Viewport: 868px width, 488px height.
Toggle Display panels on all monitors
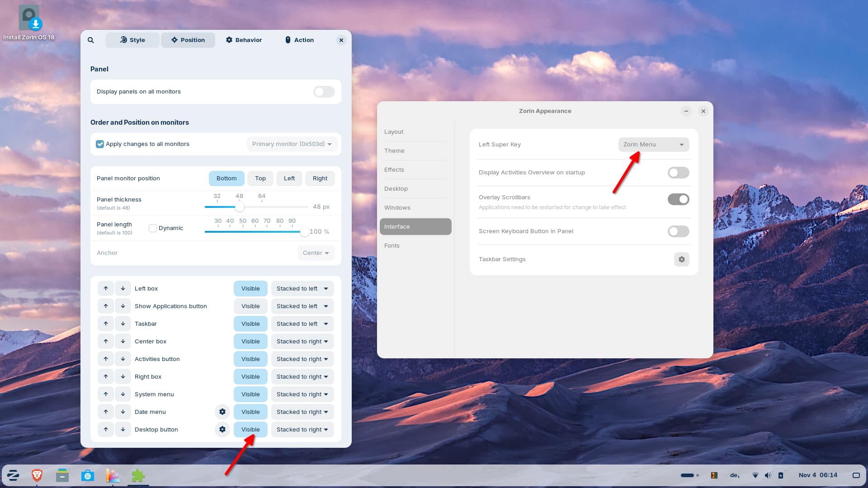pyautogui.click(x=324, y=92)
